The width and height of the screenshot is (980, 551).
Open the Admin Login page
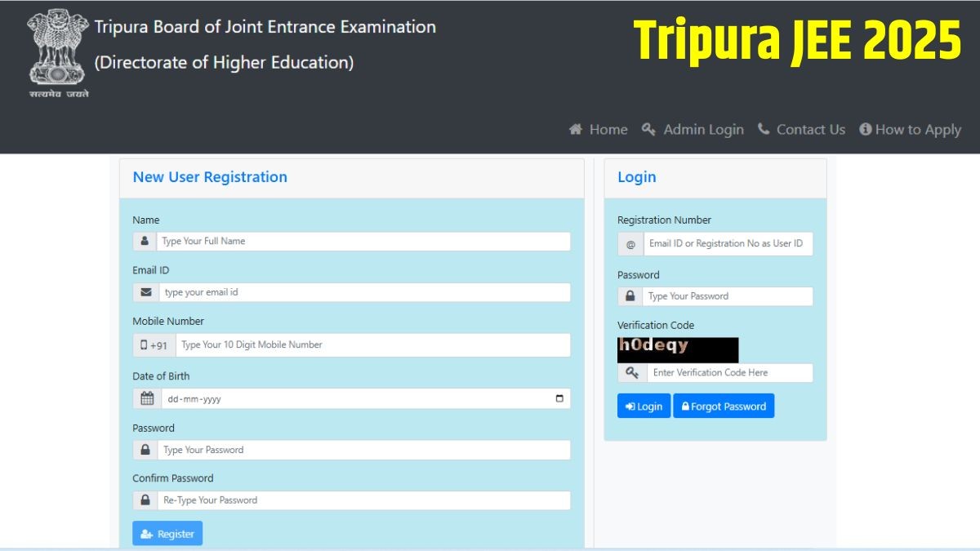[x=693, y=130]
